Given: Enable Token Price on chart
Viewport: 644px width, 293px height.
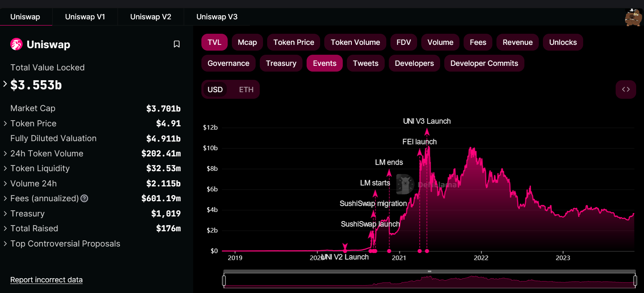Looking at the screenshot, I should click(294, 42).
